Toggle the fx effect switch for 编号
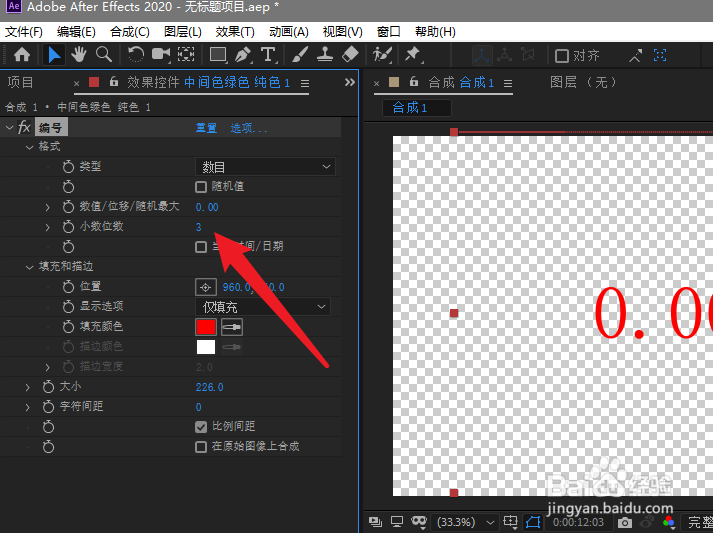The width and height of the screenshot is (713, 533). [x=24, y=127]
